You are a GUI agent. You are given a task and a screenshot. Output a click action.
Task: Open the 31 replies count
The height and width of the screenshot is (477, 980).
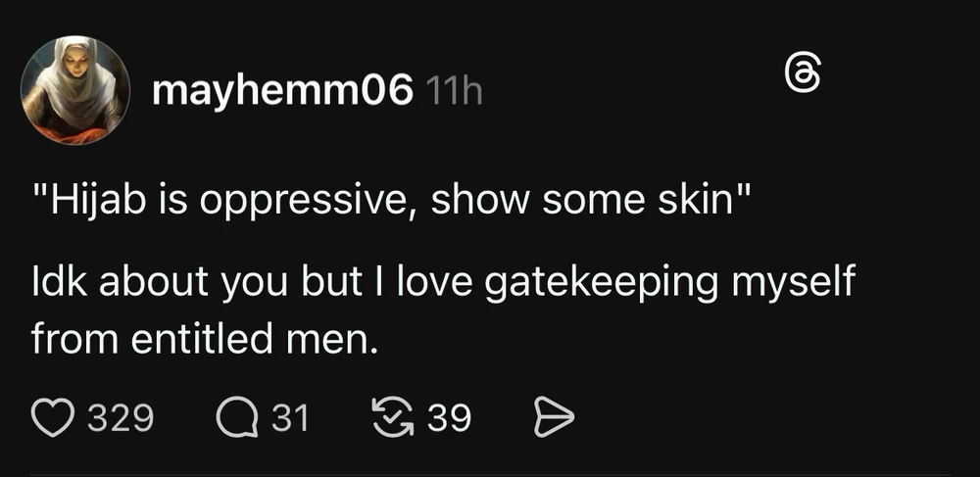point(289,418)
